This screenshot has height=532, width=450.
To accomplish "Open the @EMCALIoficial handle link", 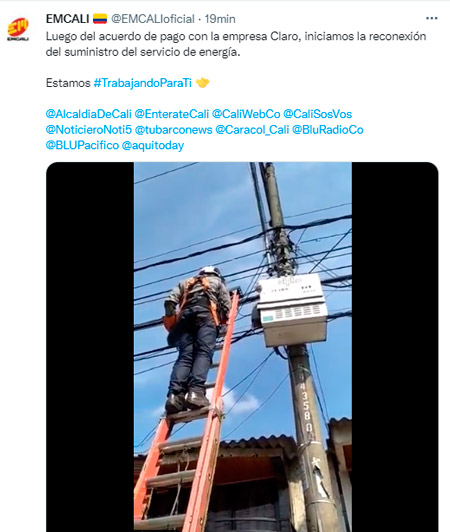I will [153, 19].
